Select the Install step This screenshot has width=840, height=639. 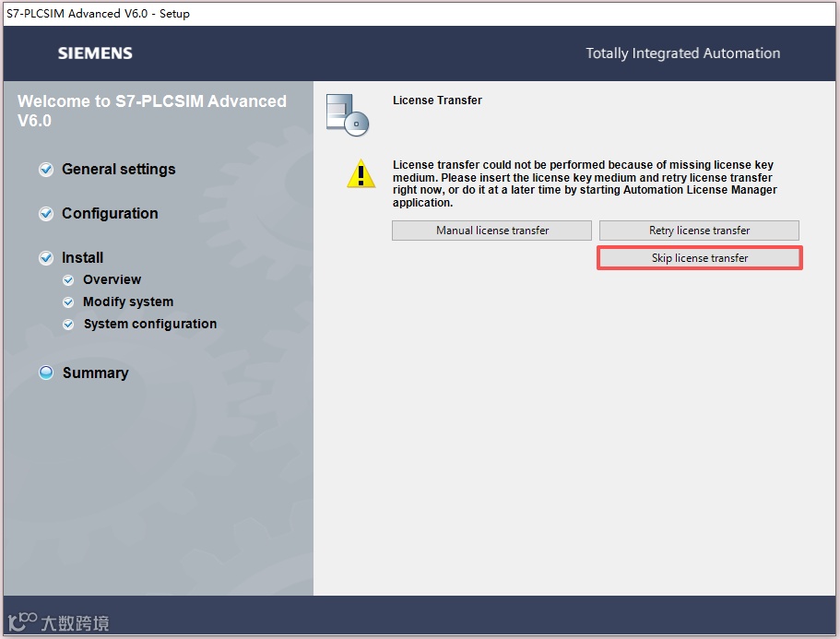pos(82,257)
